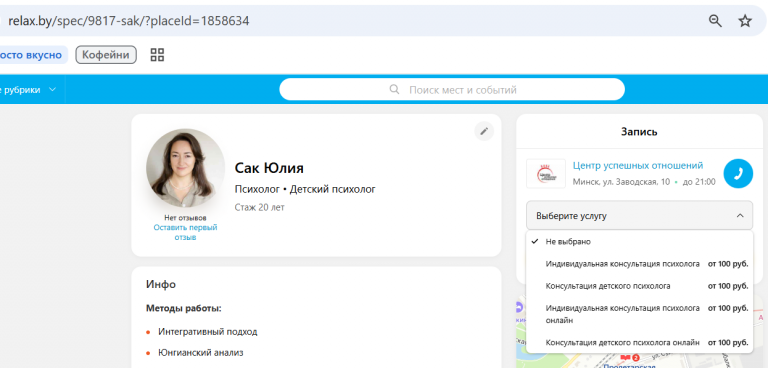Click the Стаж 20 лет text
Screen dimensions: 768x368
[x=259, y=207]
